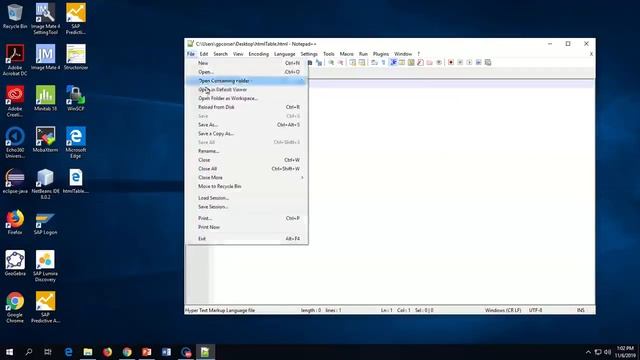
Task: Choose Open... in the File menu
Action: [x=247, y=72]
